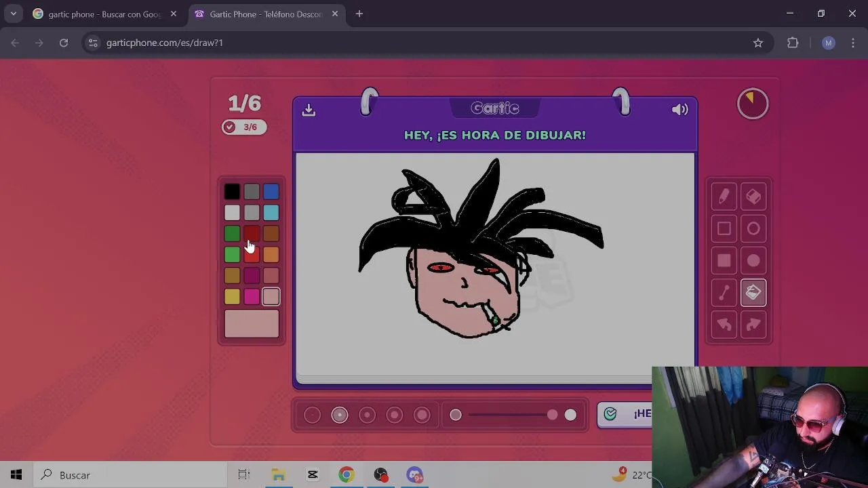Select the fourth brush size
Image resolution: width=868 pixels, height=488 pixels.
(x=394, y=415)
